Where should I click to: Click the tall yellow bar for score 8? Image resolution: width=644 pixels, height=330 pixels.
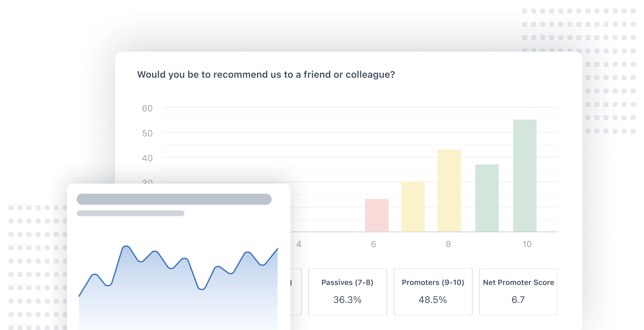(449, 191)
